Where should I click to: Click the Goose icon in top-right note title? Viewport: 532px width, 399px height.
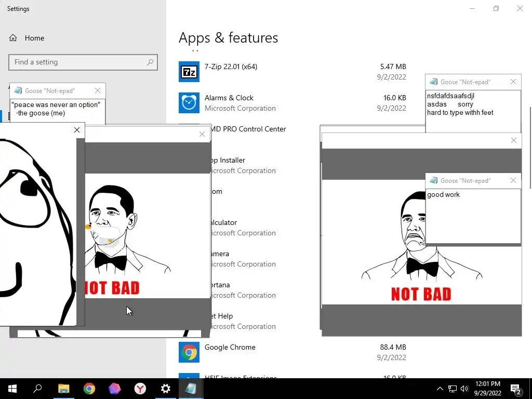(x=434, y=82)
